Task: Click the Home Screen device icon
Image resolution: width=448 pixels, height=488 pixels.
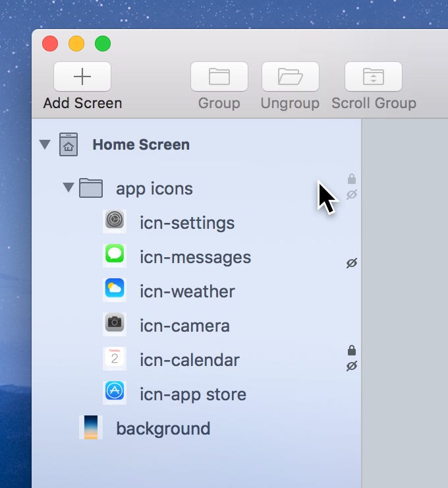Action: click(x=69, y=144)
